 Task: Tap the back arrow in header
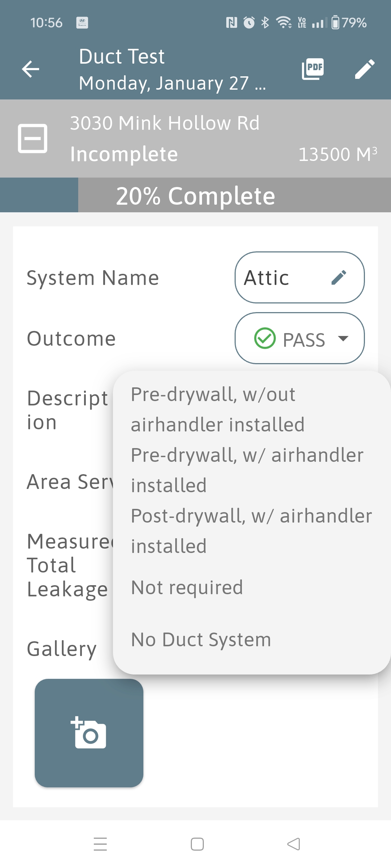(x=30, y=69)
